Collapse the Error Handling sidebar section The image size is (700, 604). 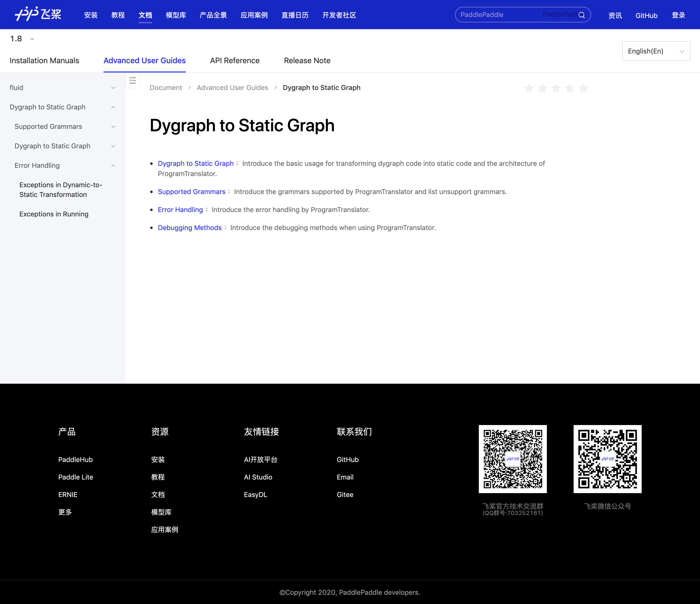coord(113,166)
